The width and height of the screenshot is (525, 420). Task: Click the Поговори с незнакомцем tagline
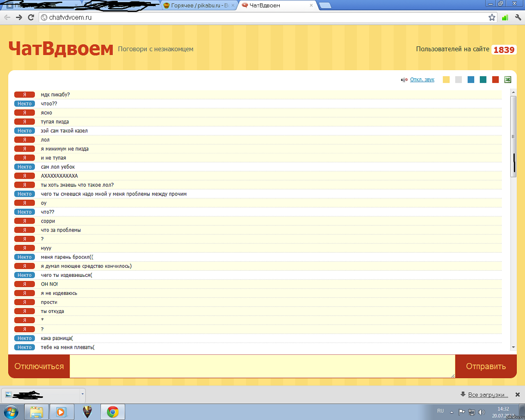point(155,49)
